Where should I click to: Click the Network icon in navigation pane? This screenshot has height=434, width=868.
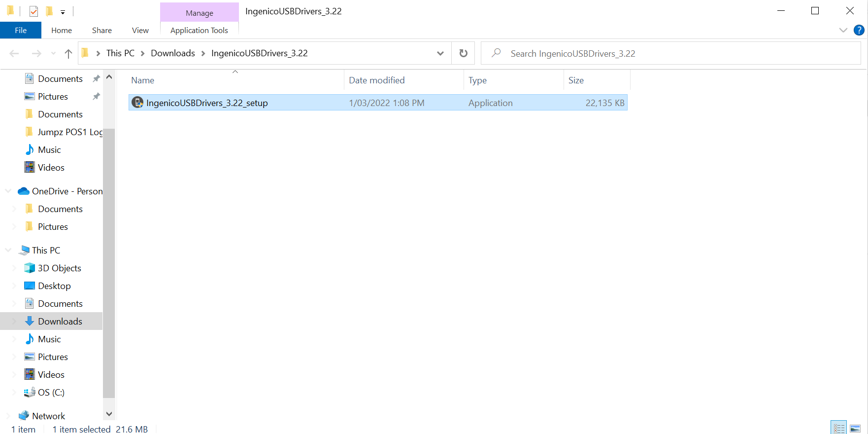[x=24, y=416]
